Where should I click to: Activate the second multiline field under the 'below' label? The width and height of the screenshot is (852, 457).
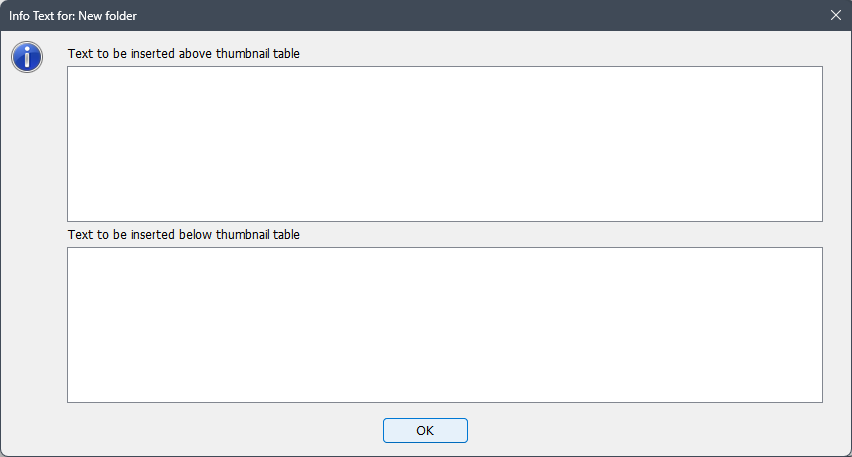tap(444, 325)
